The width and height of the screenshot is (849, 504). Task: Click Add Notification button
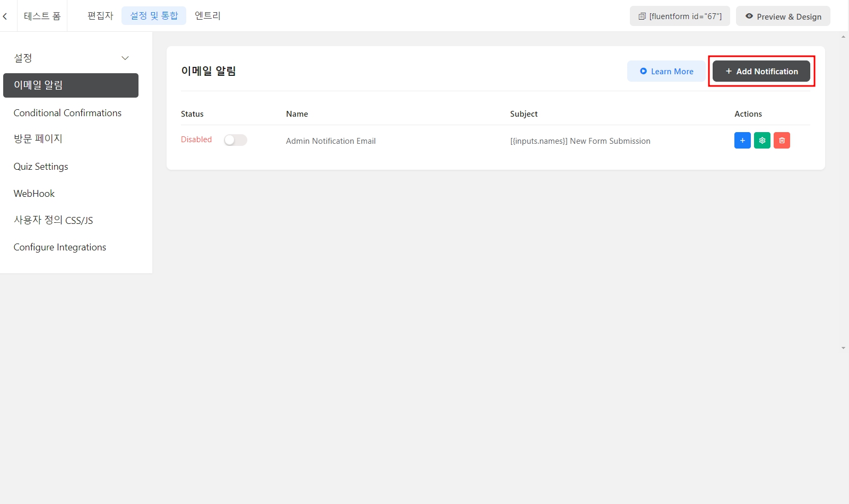tap(761, 71)
